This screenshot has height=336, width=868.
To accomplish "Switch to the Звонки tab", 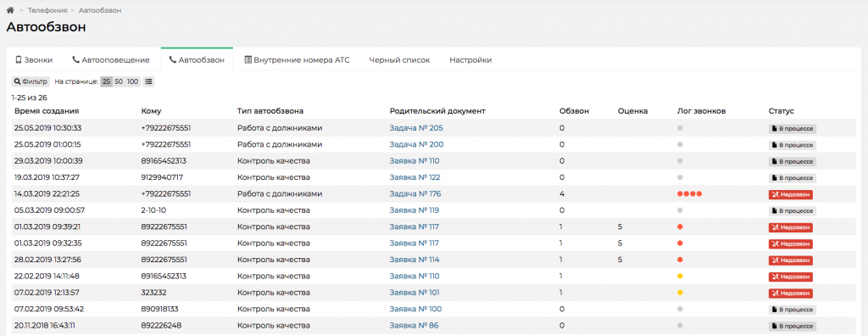I will (34, 60).
